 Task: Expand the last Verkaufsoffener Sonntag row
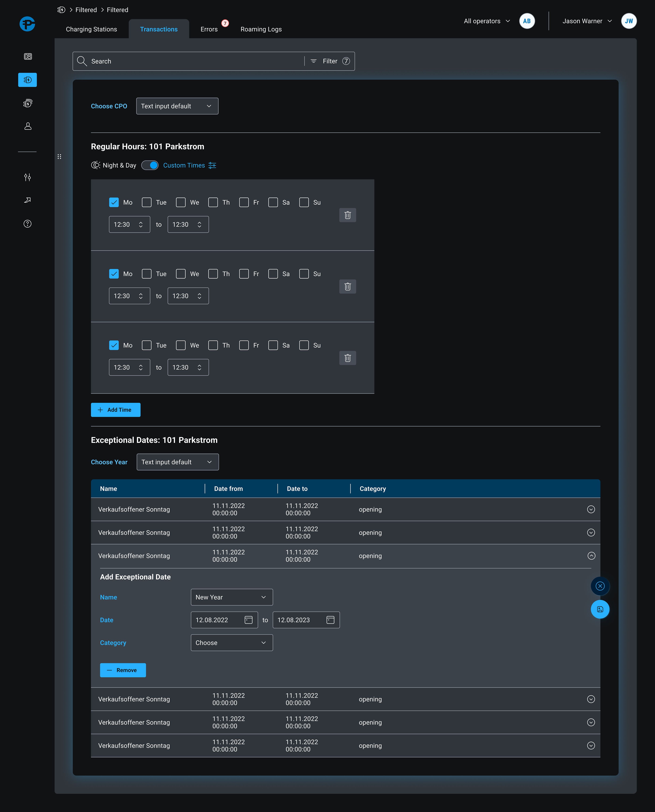(x=591, y=746)
